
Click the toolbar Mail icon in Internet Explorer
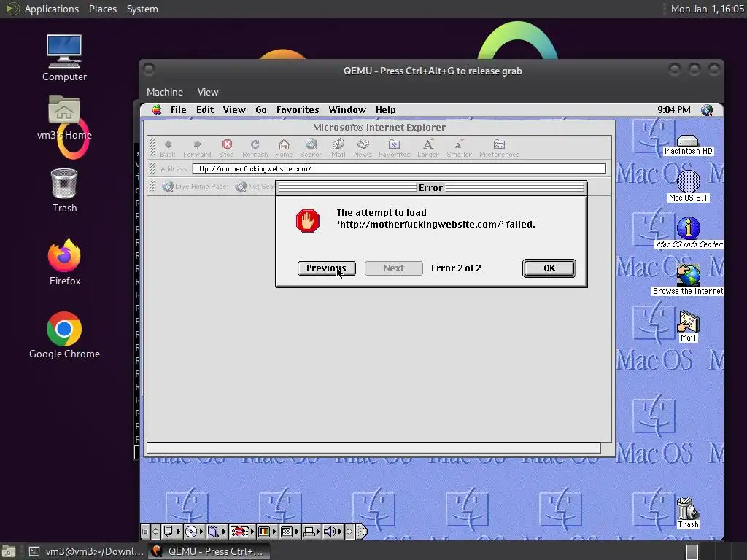point(338,147)
